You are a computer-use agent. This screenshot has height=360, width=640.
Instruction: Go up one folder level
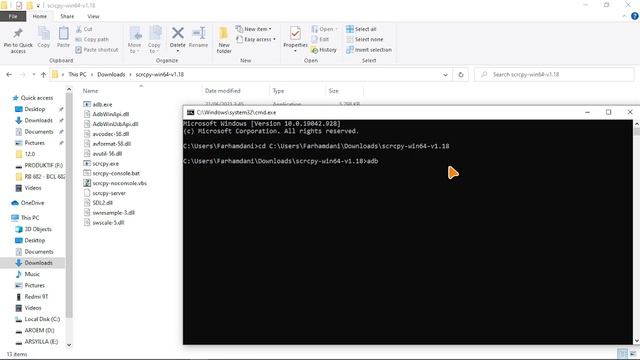[x=43, y=75]
